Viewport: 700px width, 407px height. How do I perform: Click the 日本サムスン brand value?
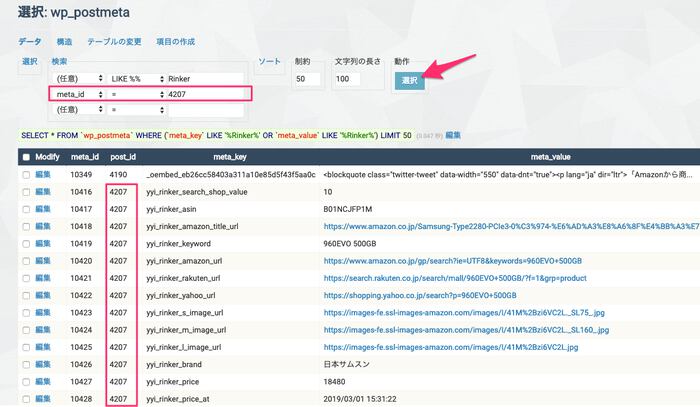tap(346, 365)
